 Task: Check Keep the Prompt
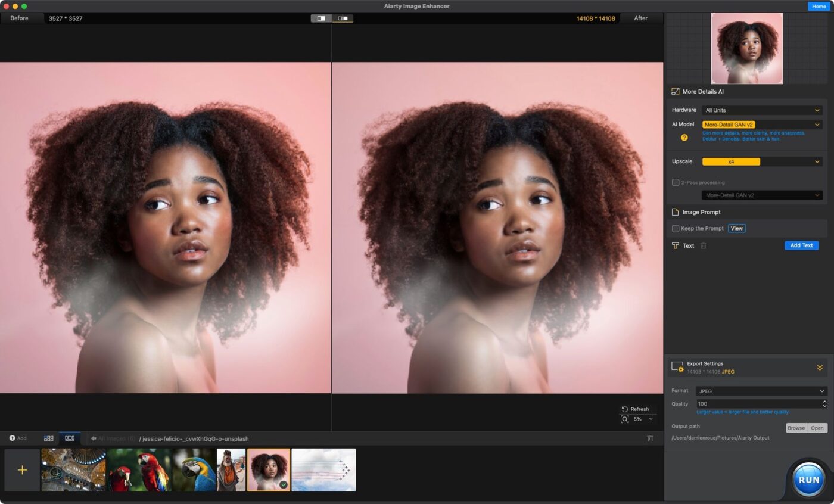tap(676, 228)
